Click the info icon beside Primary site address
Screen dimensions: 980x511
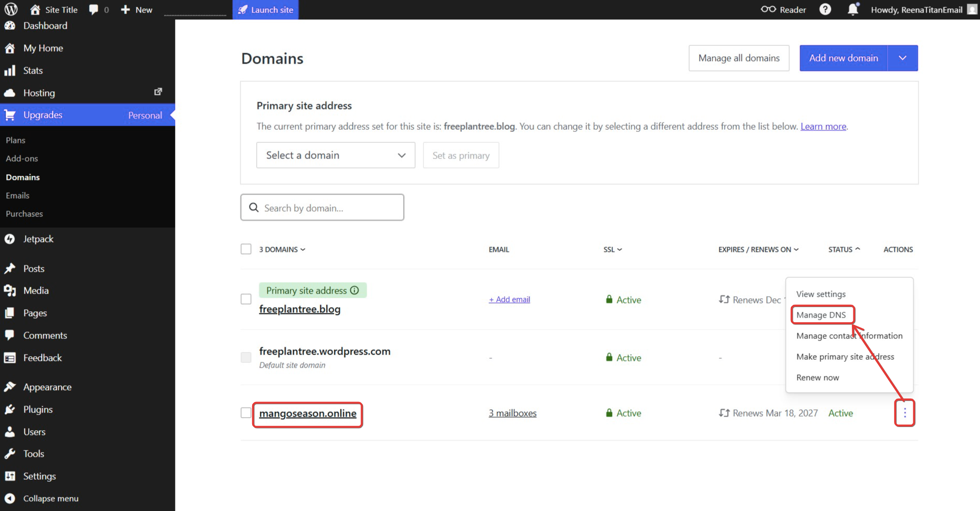[354, 290]
